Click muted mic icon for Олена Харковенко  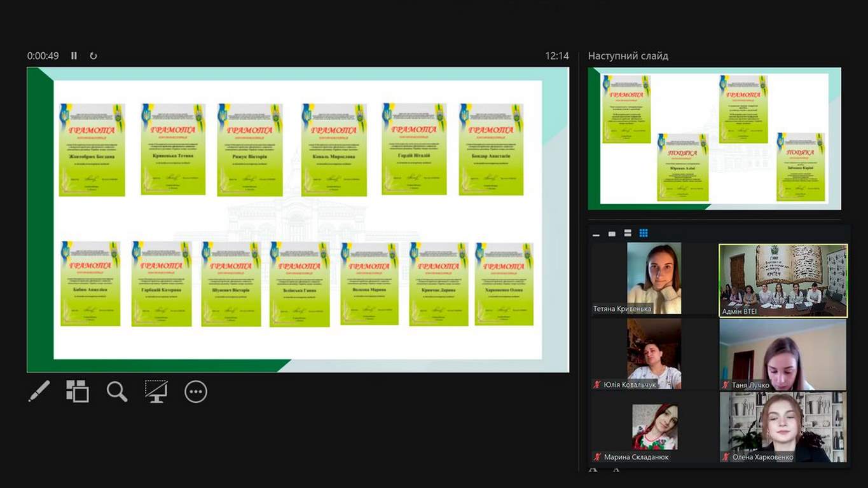pos(726,457)
